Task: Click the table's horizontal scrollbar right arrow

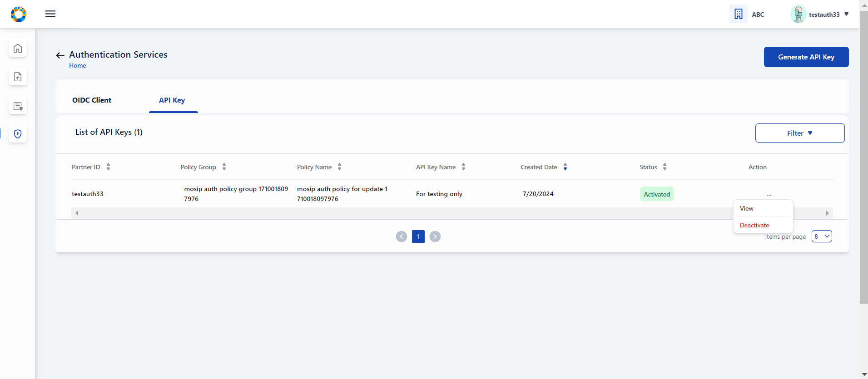Action: click(x=827, y=213)
